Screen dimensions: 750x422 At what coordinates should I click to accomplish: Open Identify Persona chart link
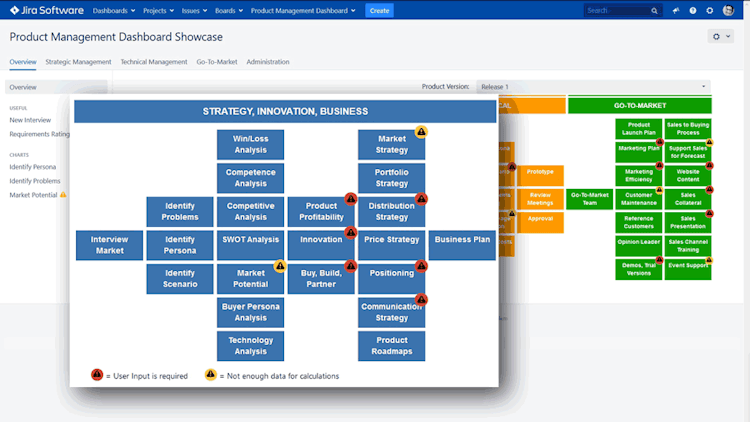click(x=33, y=167)
